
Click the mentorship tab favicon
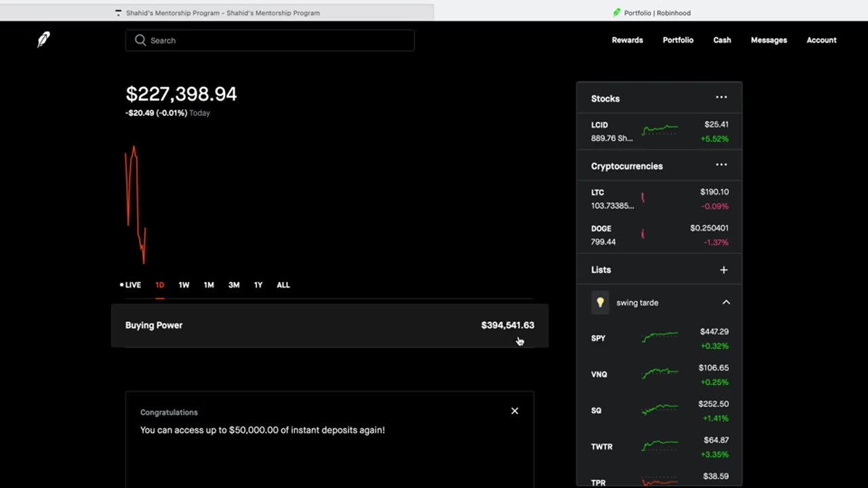(x=119, y=12)
